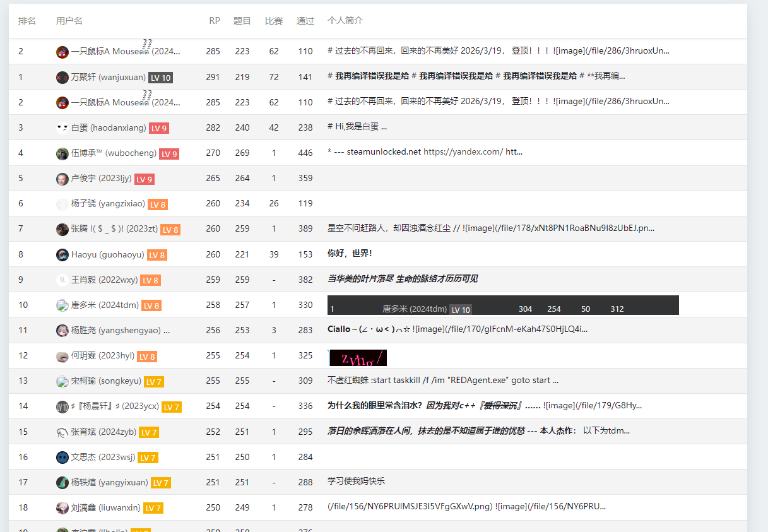This screenshot has height=532, width=768.
Task: Visit 伍博承™ (wubocheng) profile
Action: click(114, 153)
